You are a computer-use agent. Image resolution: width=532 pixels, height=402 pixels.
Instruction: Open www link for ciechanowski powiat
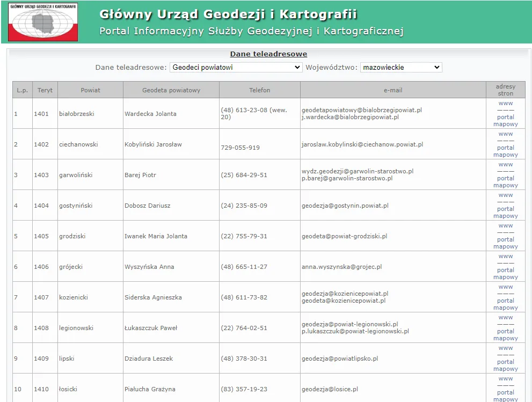(x=506, y=134)
